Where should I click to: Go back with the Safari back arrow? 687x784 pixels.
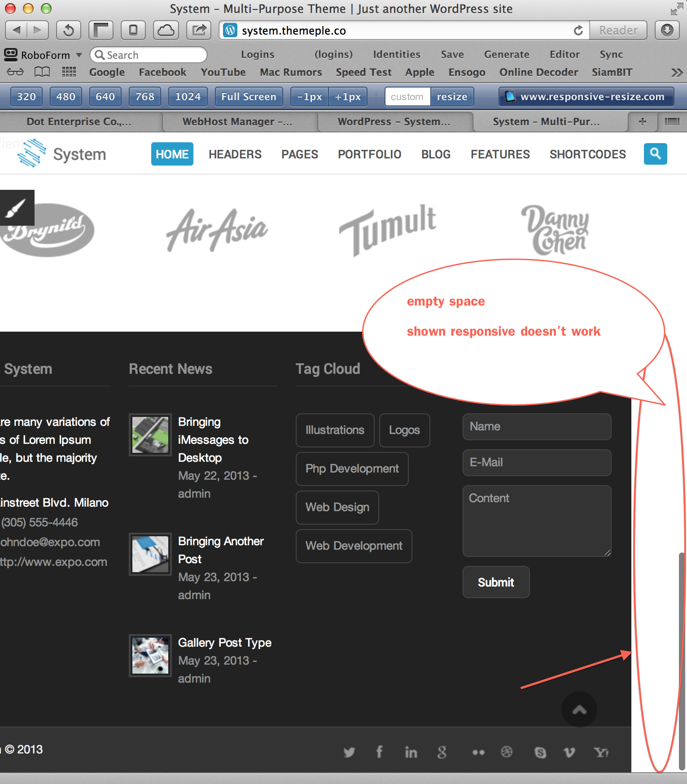(x=16, y=30)
